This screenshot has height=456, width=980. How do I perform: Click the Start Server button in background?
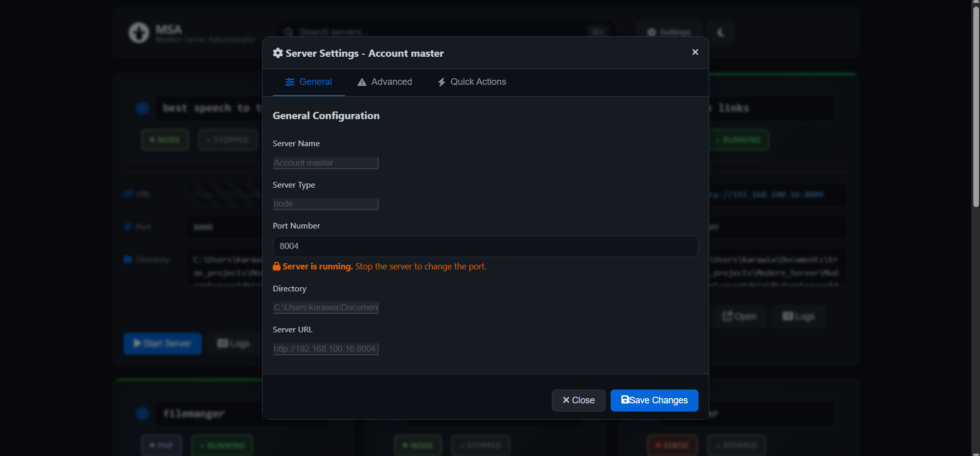click(x=162, y=344)
